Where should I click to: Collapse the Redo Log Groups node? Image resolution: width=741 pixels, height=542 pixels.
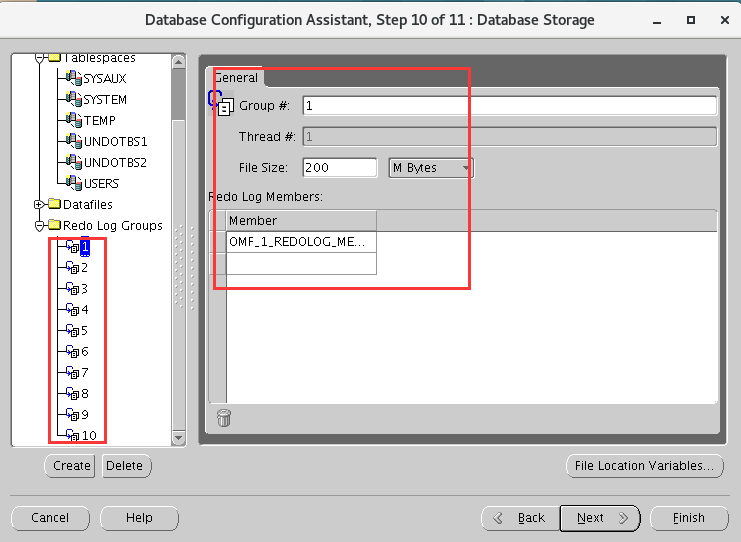coord(40,226)
